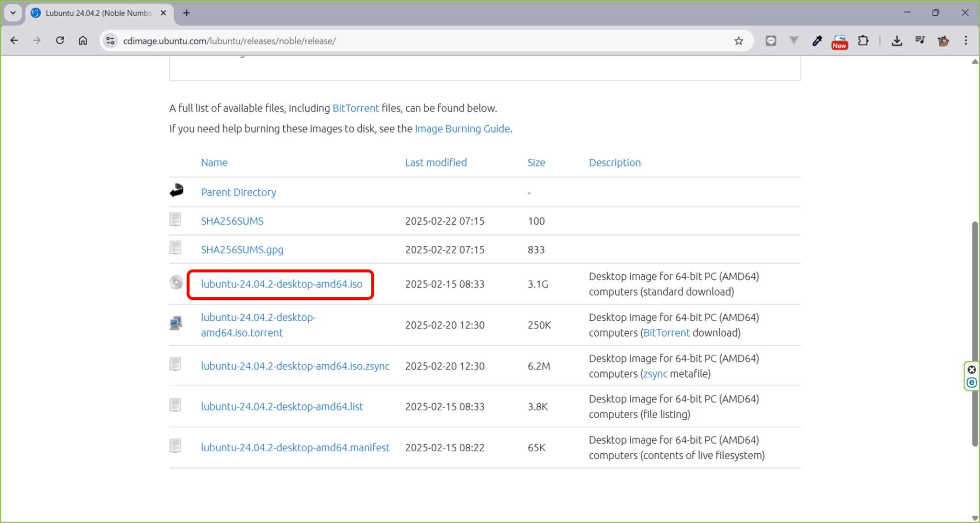The height and width of the screenshot is (523, 980).
Task: Open the Extensions puzzle icon
Action: pos(863,41)
